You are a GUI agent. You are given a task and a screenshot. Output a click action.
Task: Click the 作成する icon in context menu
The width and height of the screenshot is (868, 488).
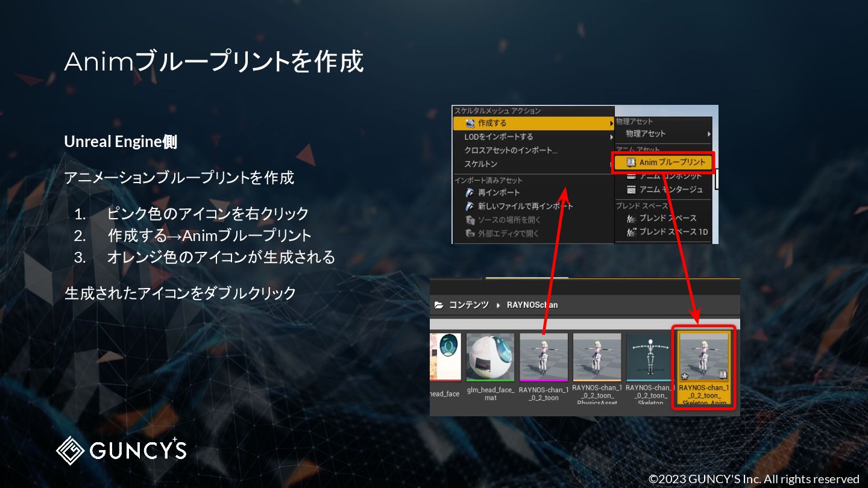(470, 124)
